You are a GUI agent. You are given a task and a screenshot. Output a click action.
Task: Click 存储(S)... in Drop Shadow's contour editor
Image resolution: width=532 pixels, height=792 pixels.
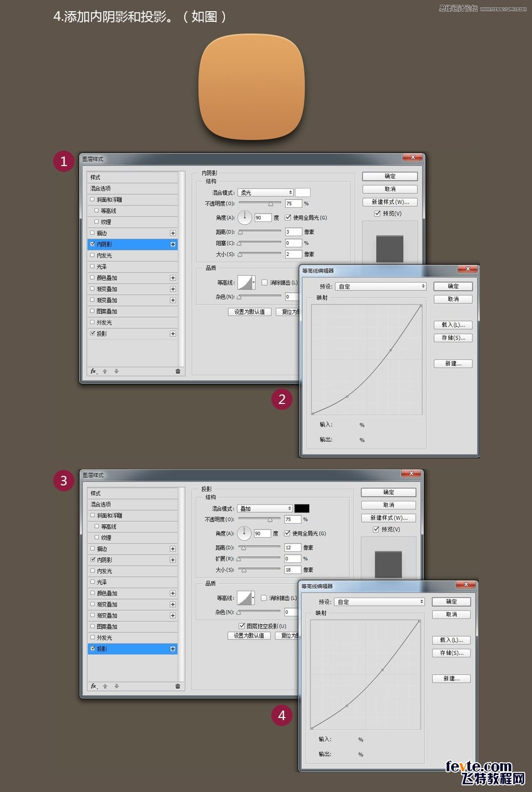[452, 653]
